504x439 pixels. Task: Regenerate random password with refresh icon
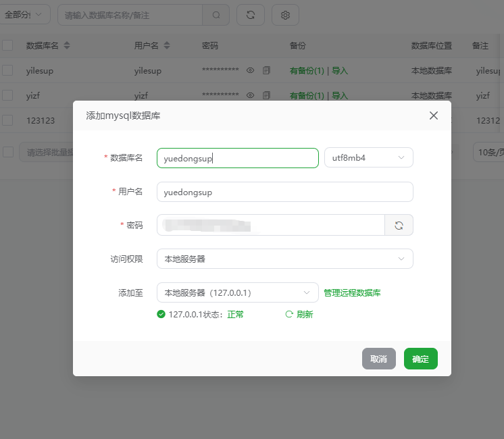[x=399, y=226]
